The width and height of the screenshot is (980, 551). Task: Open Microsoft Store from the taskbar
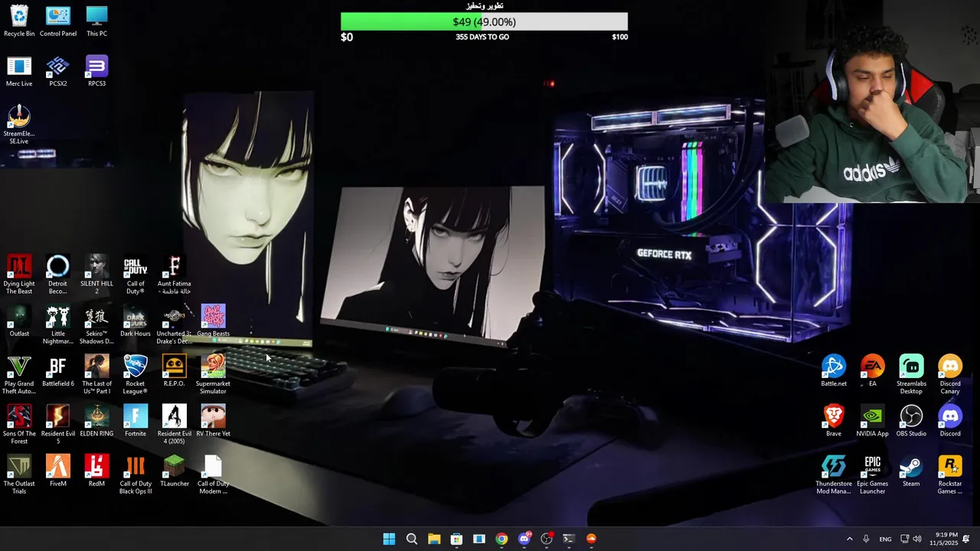click(456, 539)
